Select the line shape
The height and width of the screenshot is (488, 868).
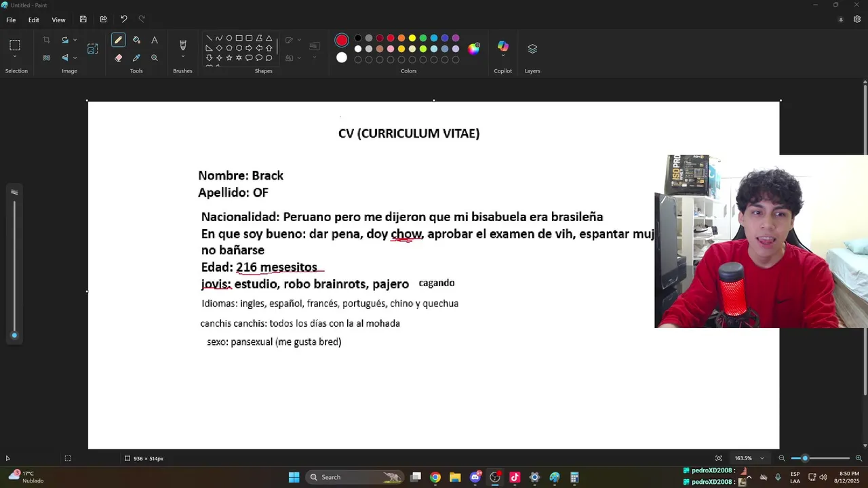209,38
